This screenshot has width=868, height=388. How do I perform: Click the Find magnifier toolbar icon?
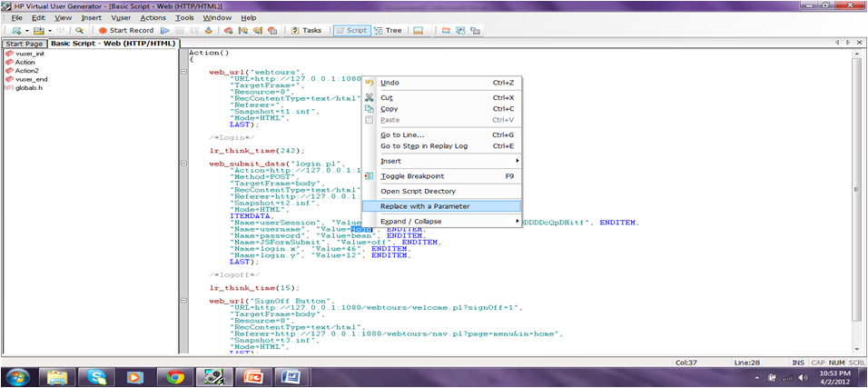[x=80, y=31]
